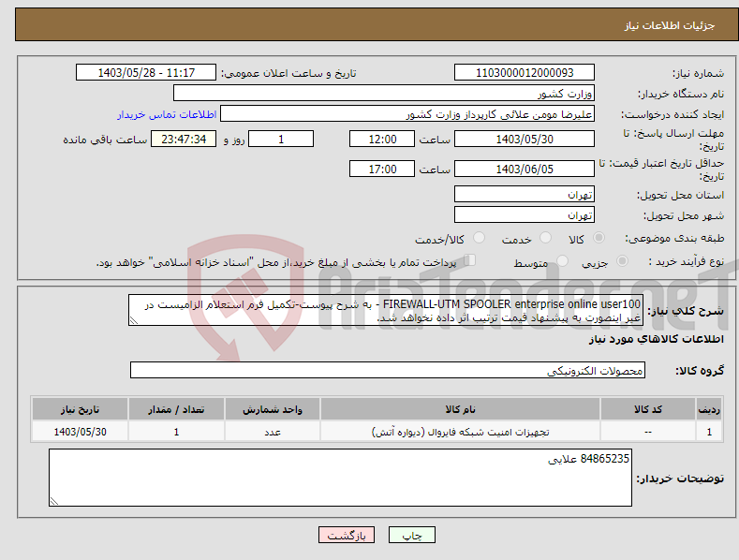Click the requester name field علیرضا مومن علائی
The height and width of the screenshot is (560, 739).
point(407,114)
